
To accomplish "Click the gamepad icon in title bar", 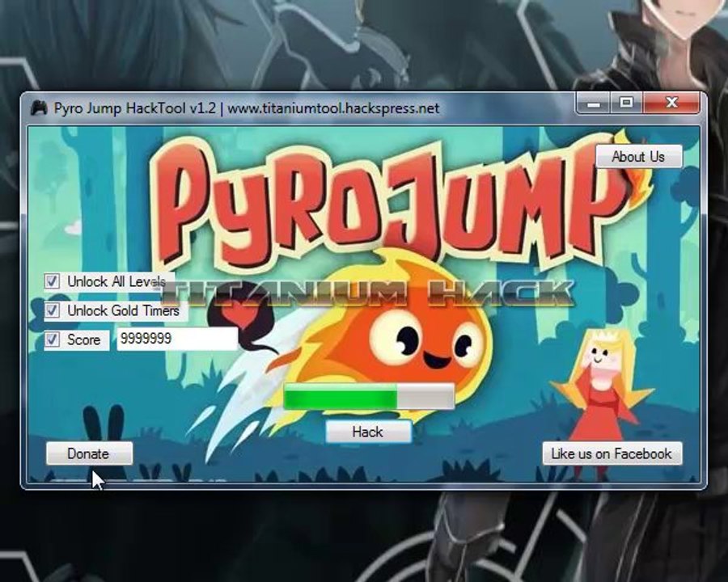I will (39, 108).
